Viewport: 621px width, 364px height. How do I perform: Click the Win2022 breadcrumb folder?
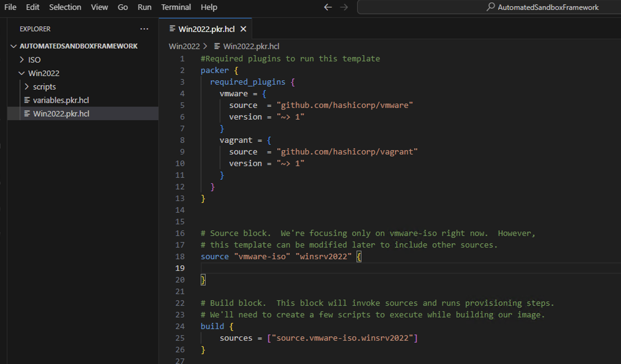(x=184, y=46)
